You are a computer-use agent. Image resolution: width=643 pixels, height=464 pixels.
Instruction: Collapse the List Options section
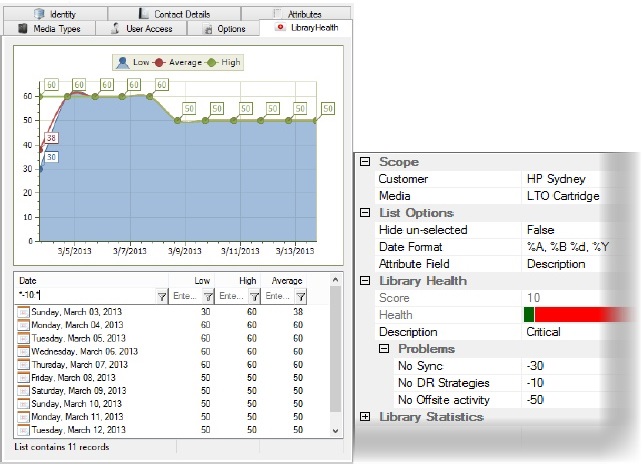(x=365, y=213)
